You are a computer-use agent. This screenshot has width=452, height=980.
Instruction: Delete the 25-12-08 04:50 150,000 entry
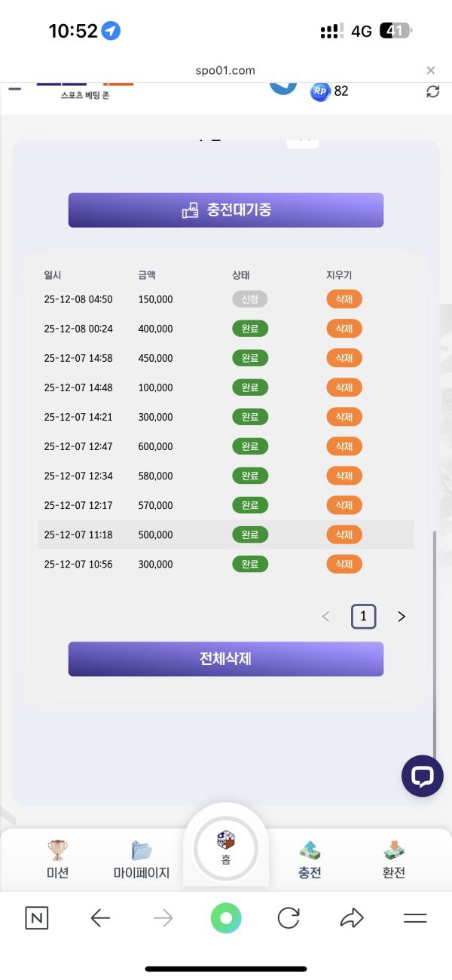(344, 299)
